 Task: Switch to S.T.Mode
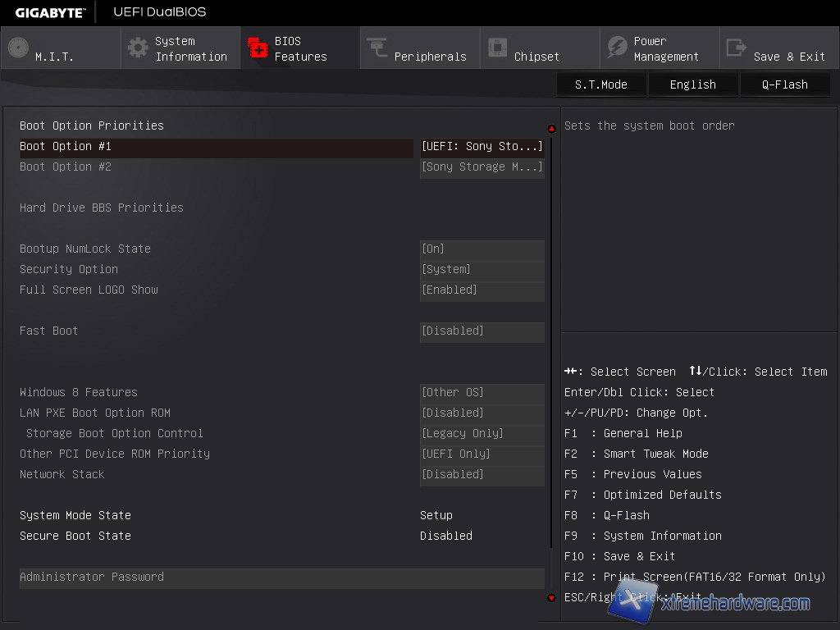coord(600,84)
